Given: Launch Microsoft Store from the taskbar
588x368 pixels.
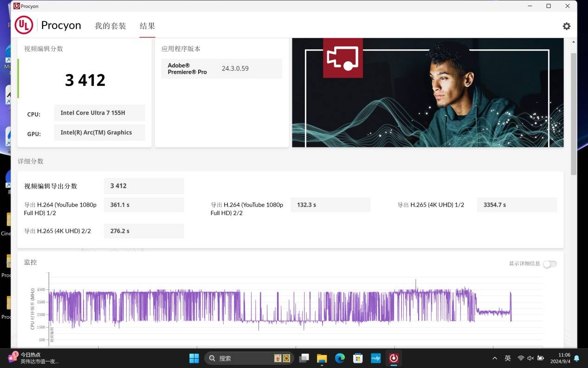Looking at the screenshot, I should click(358, 358).
